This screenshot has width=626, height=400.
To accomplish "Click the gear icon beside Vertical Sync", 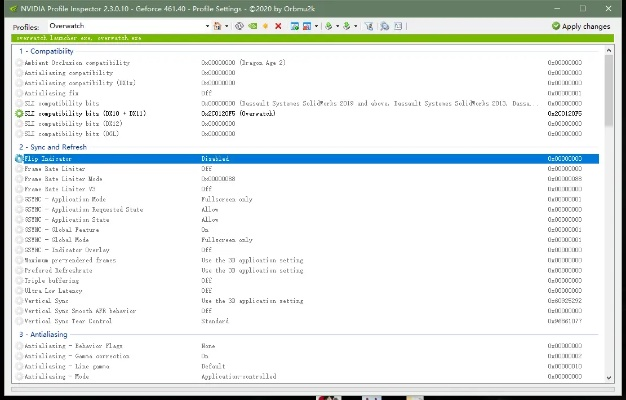I will coord(19,301).
